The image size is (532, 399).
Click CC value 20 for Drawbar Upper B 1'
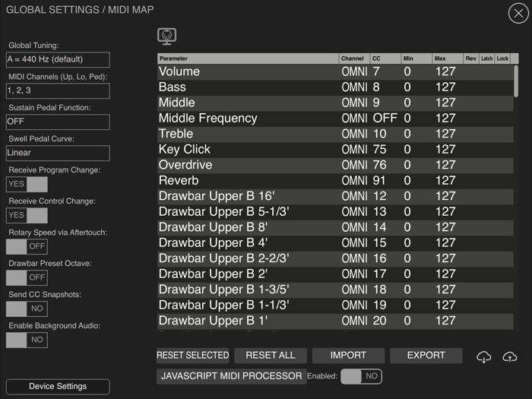tap(380, 321)
